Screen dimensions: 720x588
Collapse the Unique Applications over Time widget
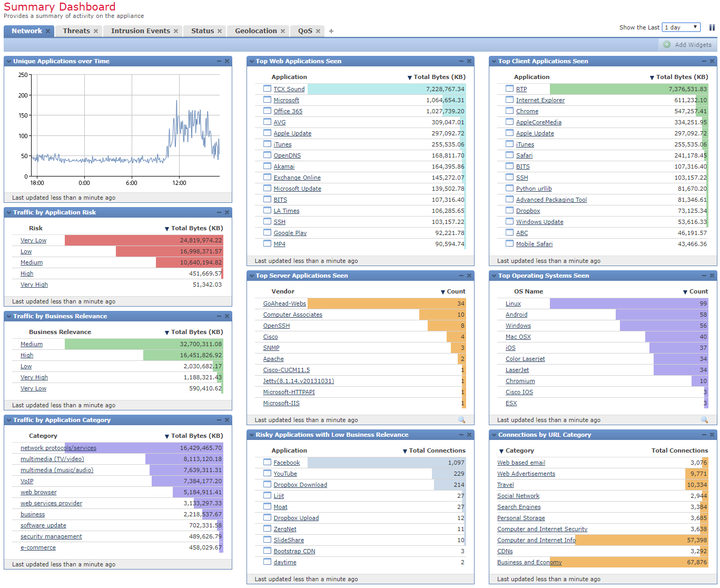pyautogui.click(x=219, y=61)
